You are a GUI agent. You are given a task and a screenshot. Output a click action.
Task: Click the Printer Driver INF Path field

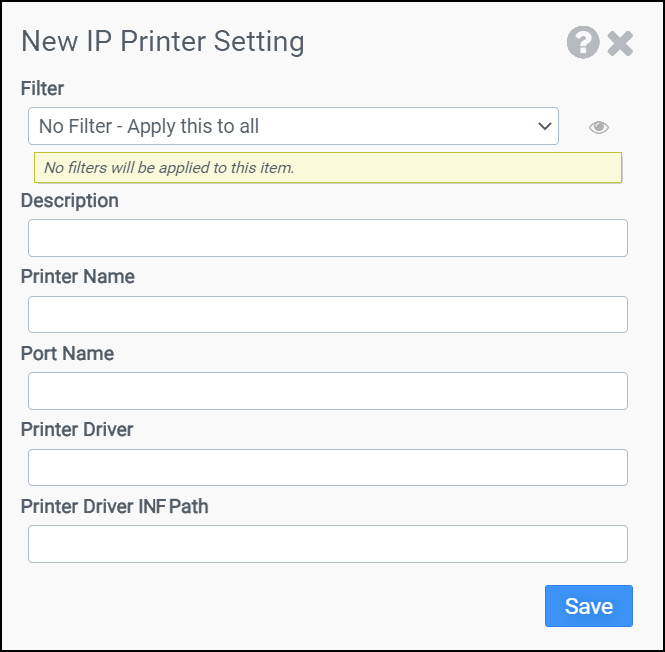327,544
